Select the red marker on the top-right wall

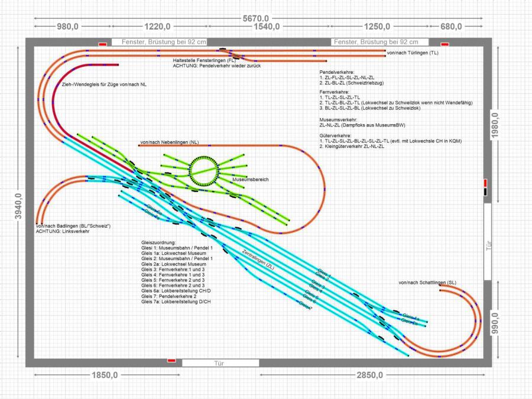click(445, 43)
